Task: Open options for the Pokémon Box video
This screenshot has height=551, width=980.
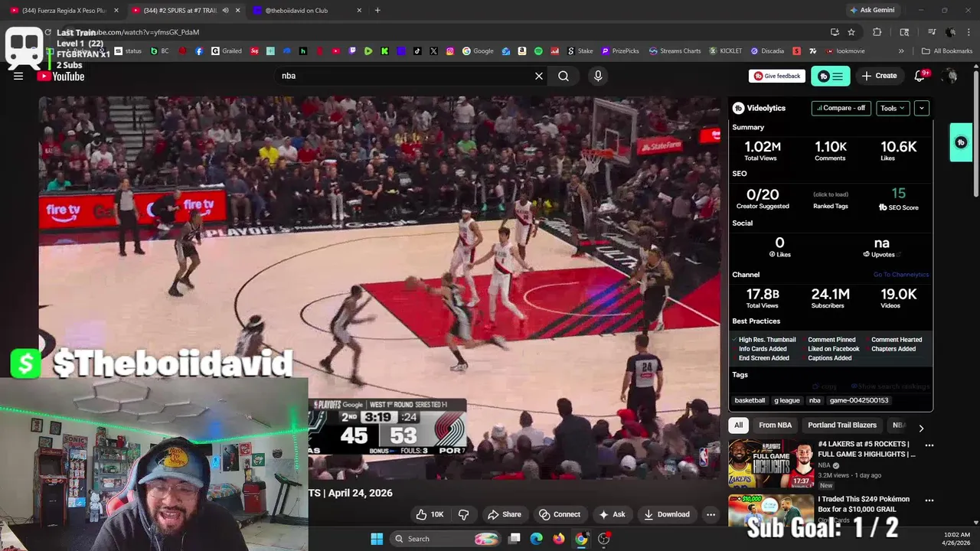Action: tap(929, 500)
